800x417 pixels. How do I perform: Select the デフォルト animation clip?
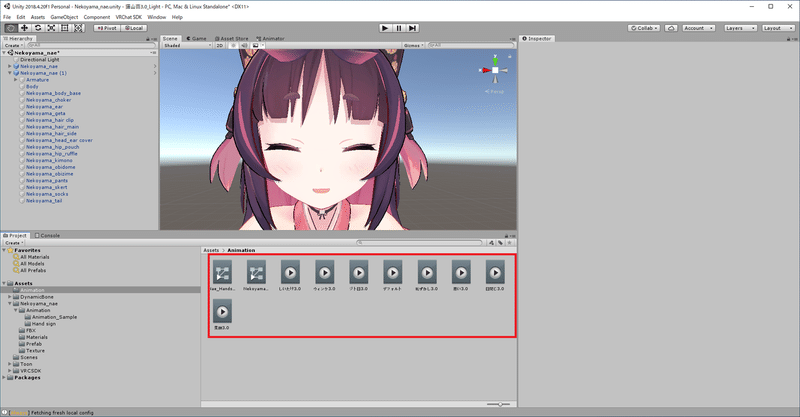pos(393,276)
